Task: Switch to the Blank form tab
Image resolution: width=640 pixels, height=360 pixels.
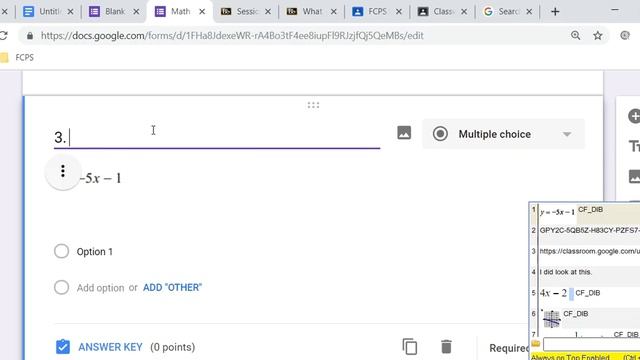Action: [x=115, y=12]
